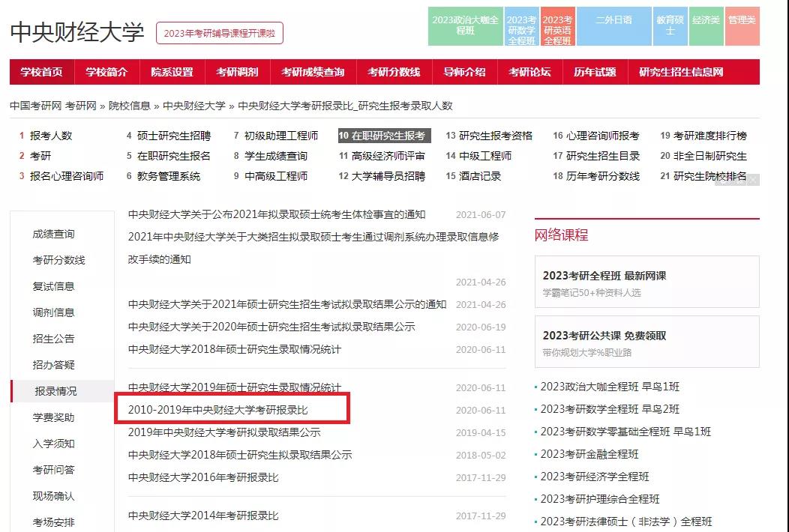Open the 2023考研全程班 最新网课 course card
Image resolution: width=789 pixels, height=532 pixels.
pos(646,282)
